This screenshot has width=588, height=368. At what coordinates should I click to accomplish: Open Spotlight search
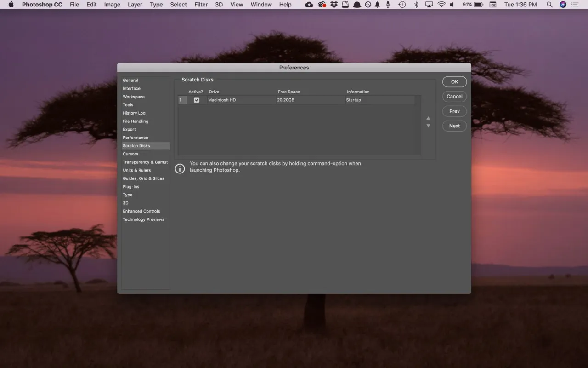click(x=549, y=5)
